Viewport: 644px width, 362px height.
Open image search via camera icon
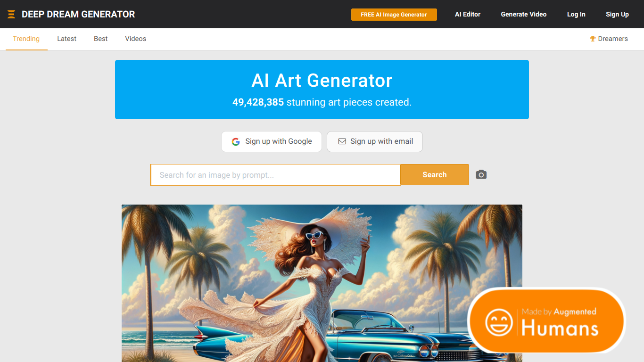(481, 175)
